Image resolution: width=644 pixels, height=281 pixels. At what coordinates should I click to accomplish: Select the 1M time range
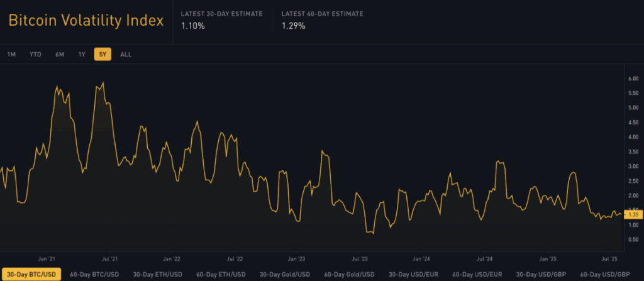pyautogui.click(x=11, y=55)
